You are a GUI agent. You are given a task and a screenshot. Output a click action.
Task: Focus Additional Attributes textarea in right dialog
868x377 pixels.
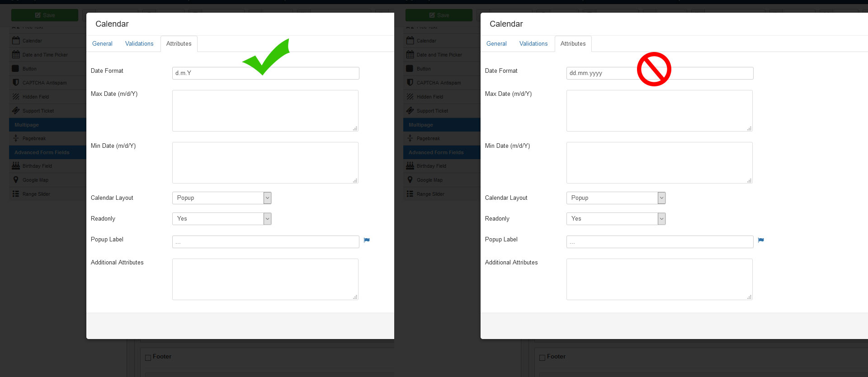pos(660,279)
